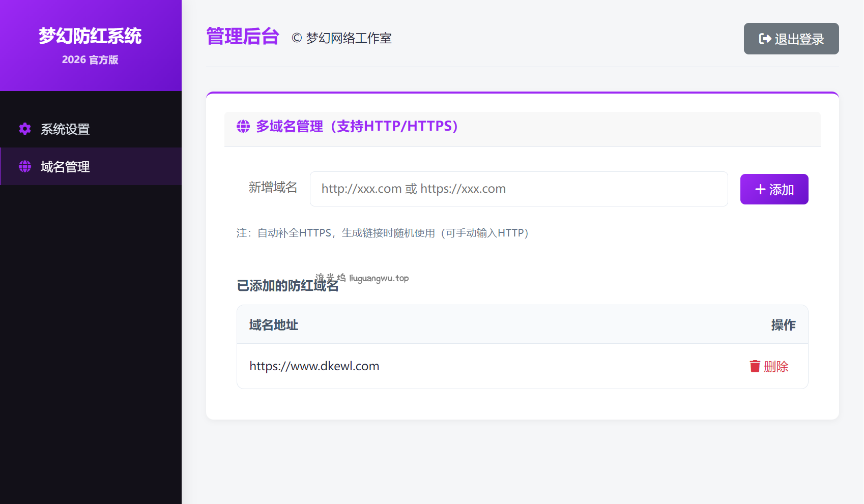864x504 pixels.
Task: Select the https://www.dkewl.com domain entry
Action: [x=314, y=366]
